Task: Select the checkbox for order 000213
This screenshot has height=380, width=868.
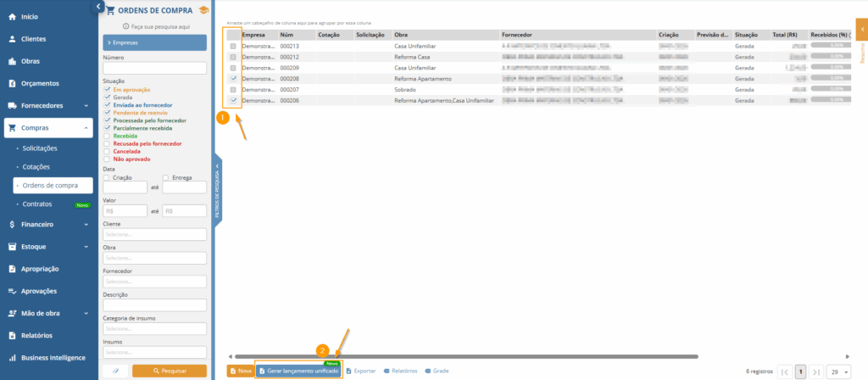Action: [233, 46]
